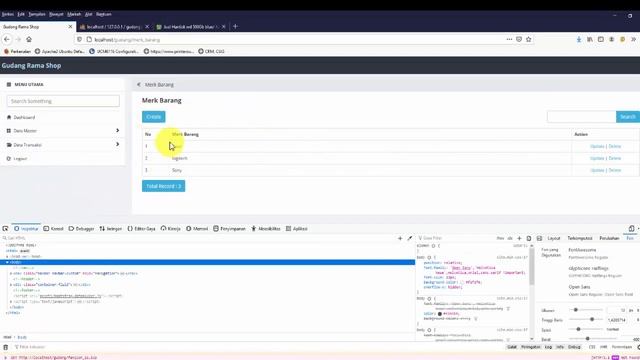Open the library icon in Firefox toolbar

pos(590,40)
